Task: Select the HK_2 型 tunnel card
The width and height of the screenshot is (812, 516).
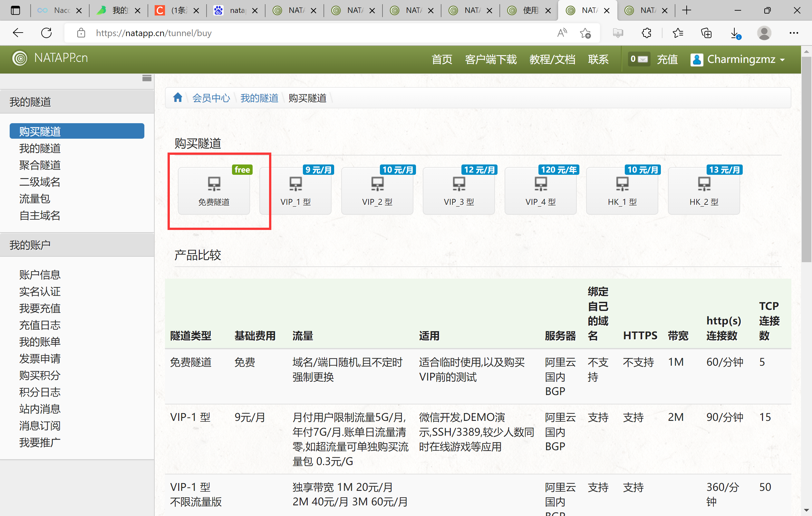Action: [x=704, y=191]
